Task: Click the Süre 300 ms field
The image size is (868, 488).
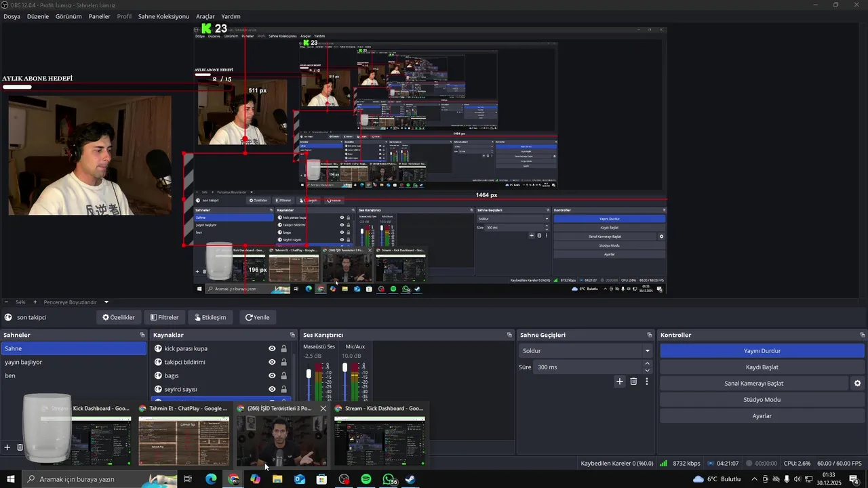Action: point(587,367)
